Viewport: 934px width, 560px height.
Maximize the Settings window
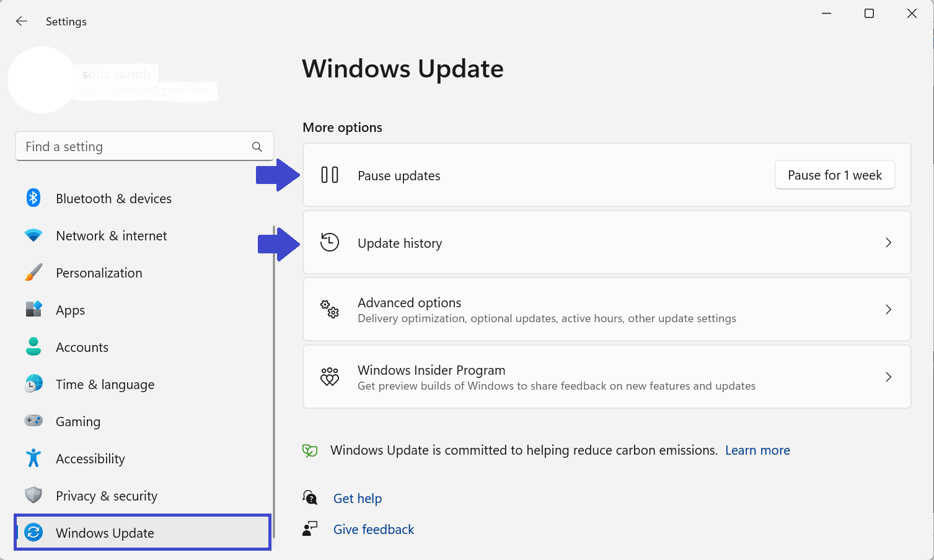(869, 14)
